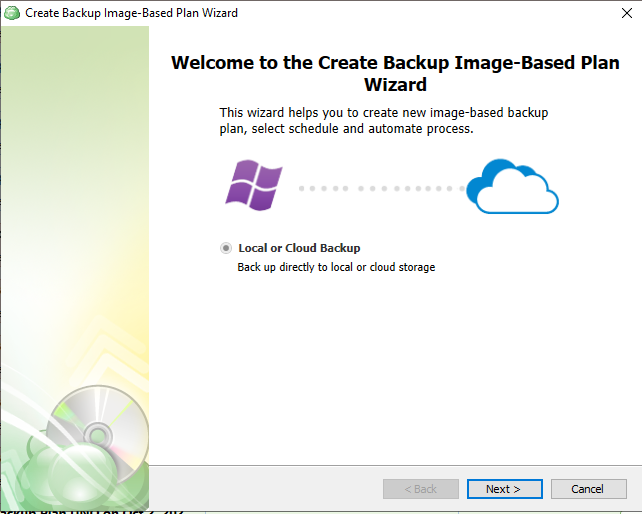Select the Local or Cloud Backup radio button
Image resolution: width=642 pixels, height=514 pixels.
tap(226, 248)
